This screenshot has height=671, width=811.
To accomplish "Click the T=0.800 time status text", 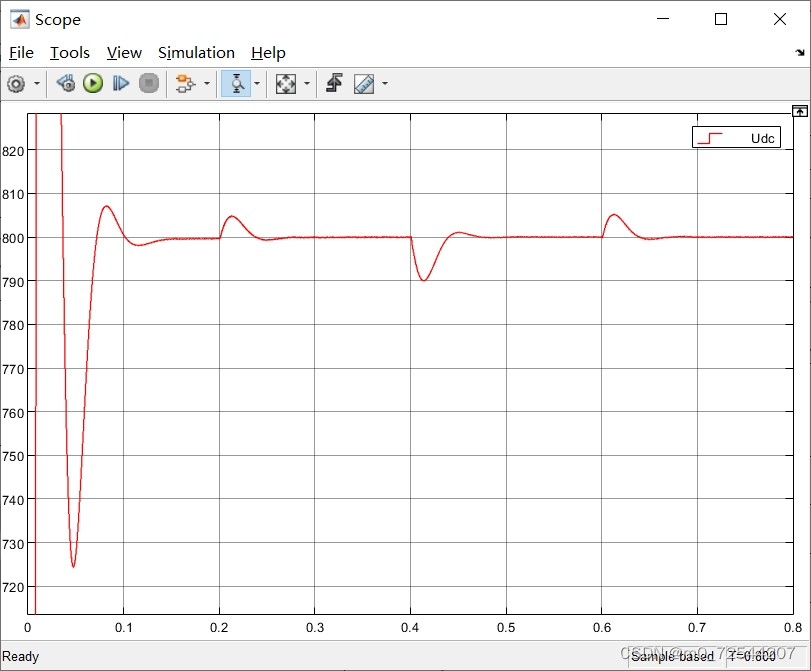I will click(x=752, y=657).
